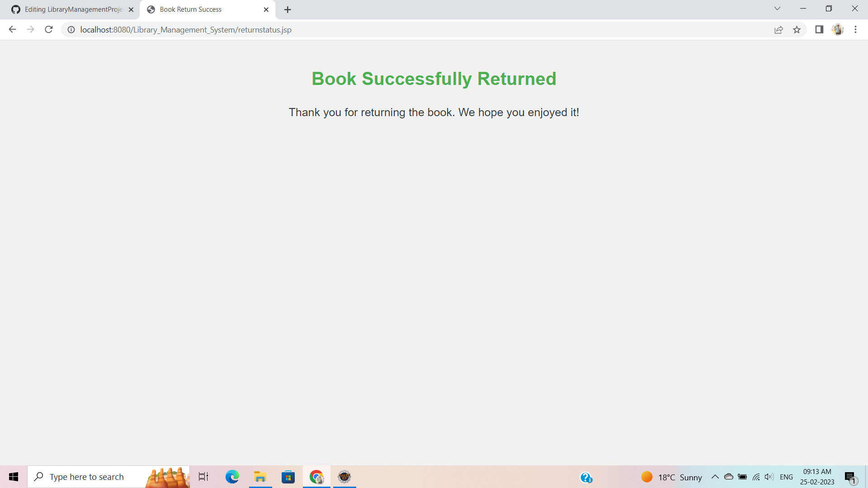
Task: Open the Chrome profile menu
Action: [x=838, y=29]
